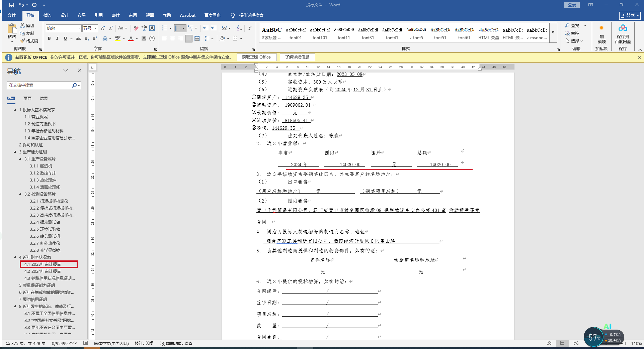Switch to the 布局 ribbon tab
Screen dimensions: 644x349
[82, 15]
